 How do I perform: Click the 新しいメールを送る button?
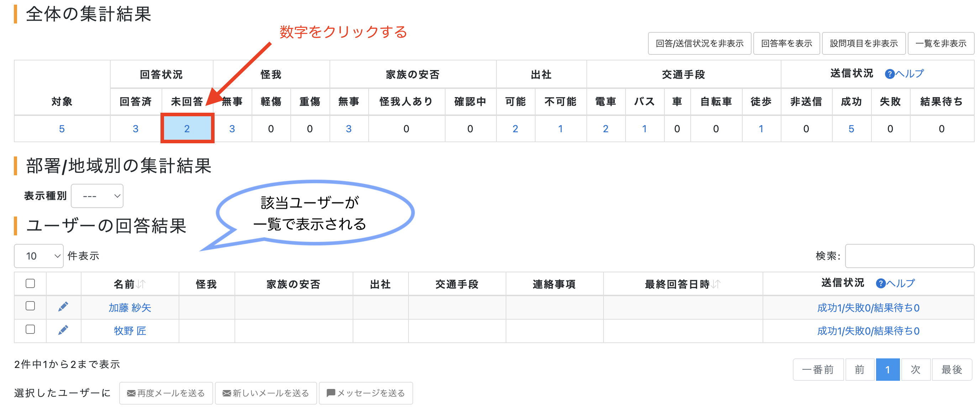(x=265, y=393)
